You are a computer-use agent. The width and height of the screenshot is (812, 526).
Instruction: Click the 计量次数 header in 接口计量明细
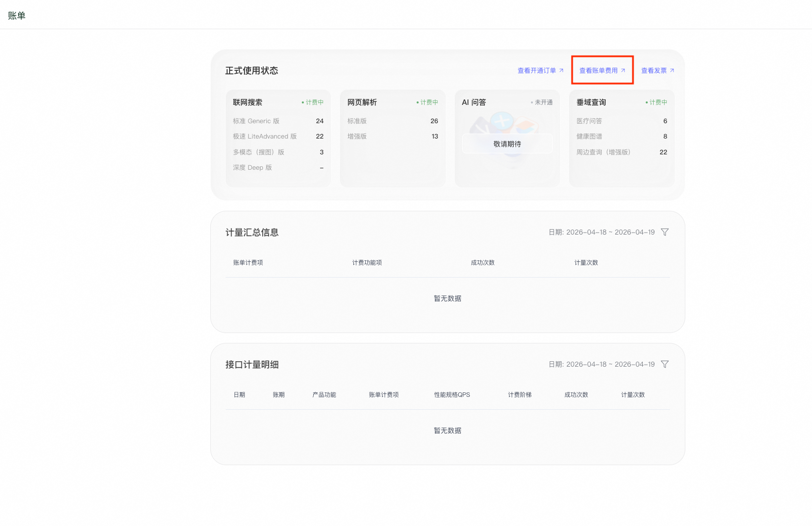point(633,395)
